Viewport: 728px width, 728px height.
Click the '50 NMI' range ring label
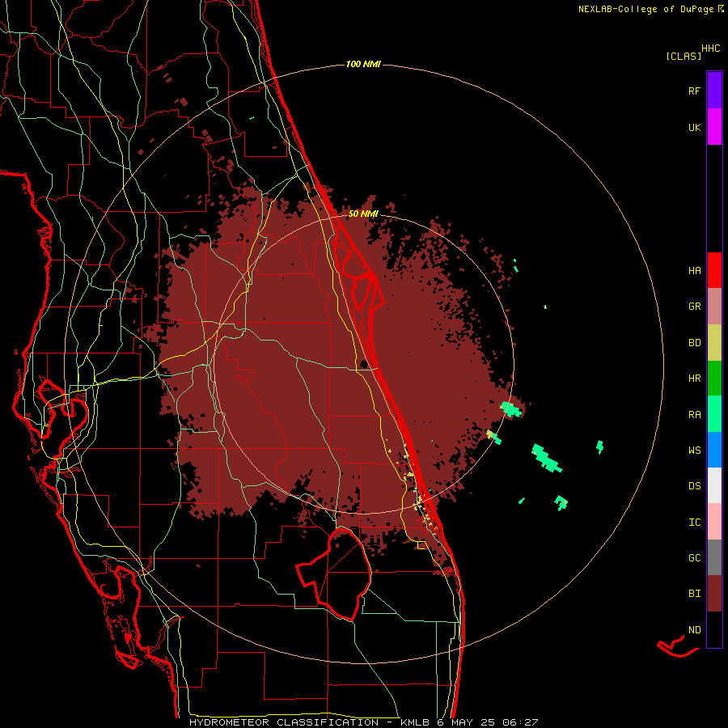coord(363,214)
